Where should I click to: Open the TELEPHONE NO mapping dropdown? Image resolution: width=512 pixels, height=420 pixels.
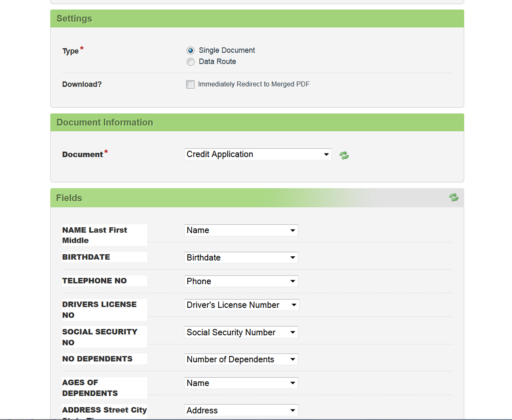click(x=241, y=281)
